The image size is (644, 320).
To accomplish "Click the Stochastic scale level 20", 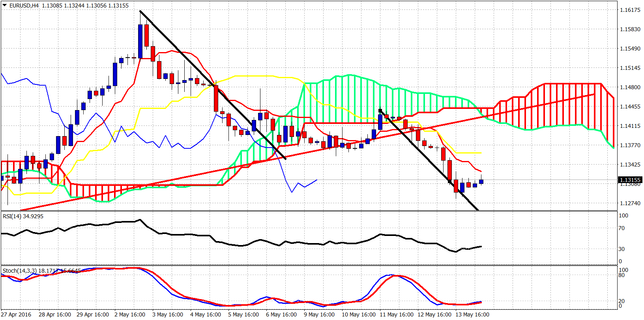I will pyautogui.click(x=622, y=301).
